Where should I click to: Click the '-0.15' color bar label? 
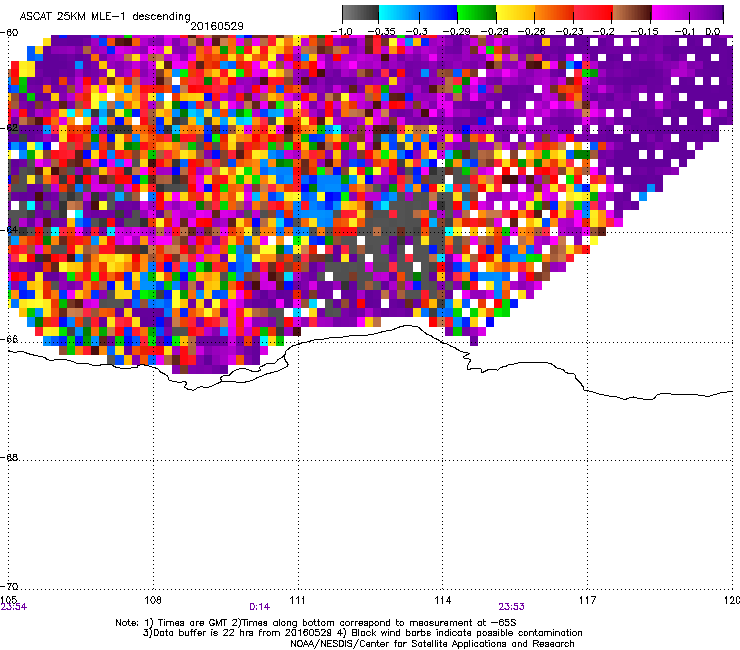coord(644,32)
